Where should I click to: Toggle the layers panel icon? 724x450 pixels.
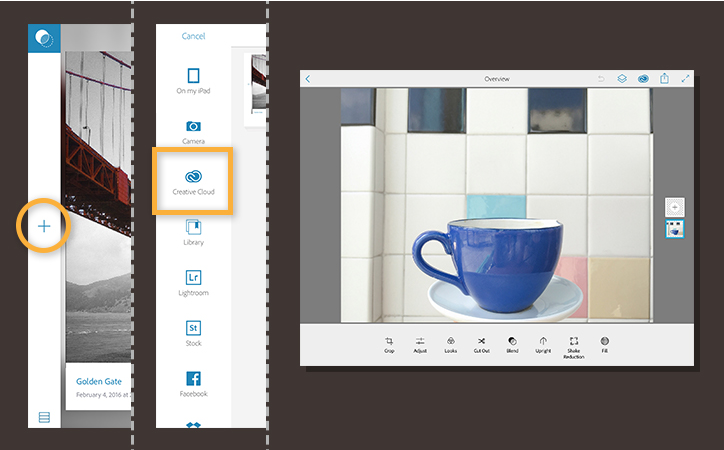point(622,79)
